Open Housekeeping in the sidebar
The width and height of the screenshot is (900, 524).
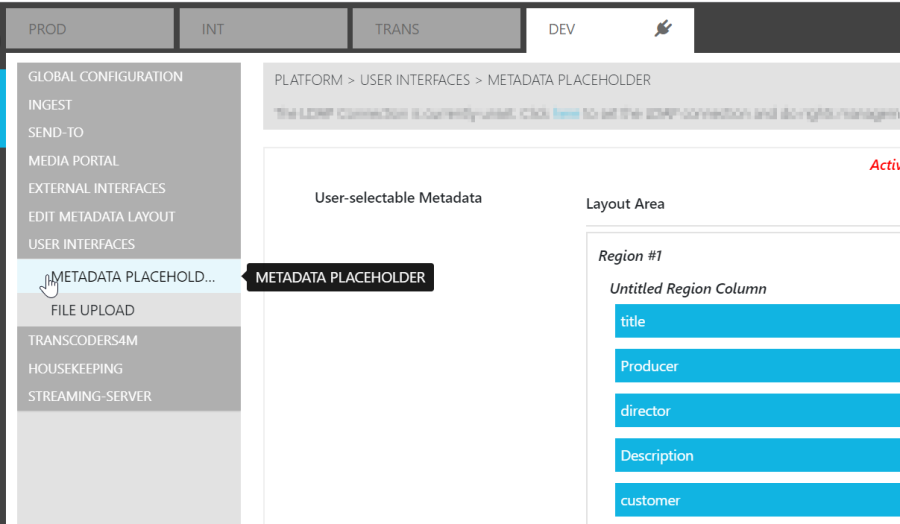tap(75, 369)
